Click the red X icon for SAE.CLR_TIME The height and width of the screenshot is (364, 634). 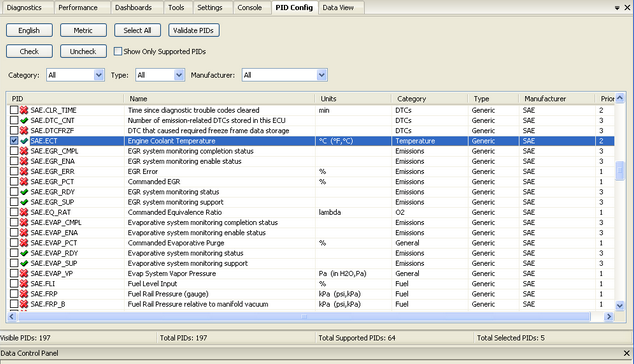(x=24, y=110)
